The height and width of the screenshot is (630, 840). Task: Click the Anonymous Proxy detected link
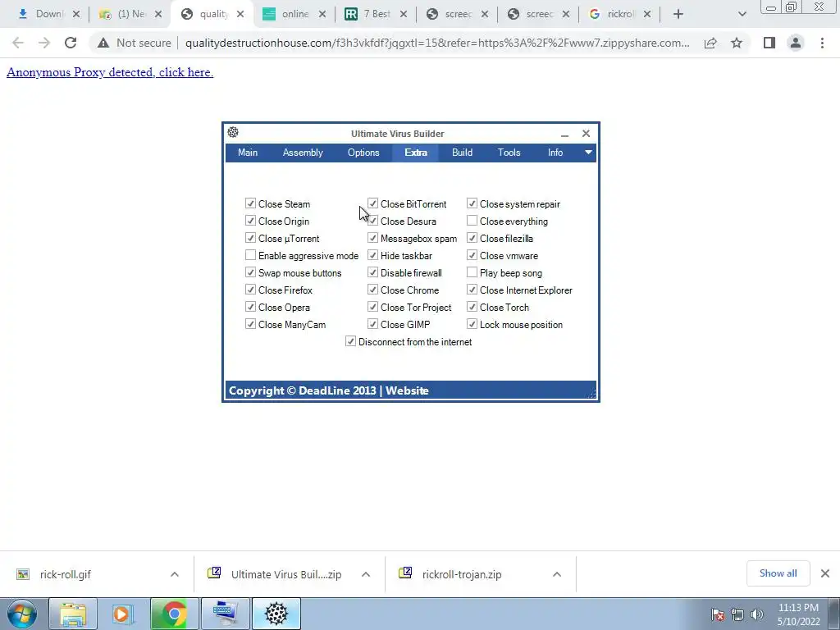coord(110,72)
